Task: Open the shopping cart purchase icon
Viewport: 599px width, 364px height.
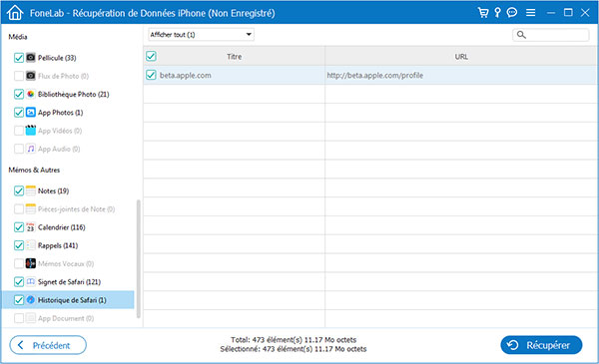Action: pos(483,13)
